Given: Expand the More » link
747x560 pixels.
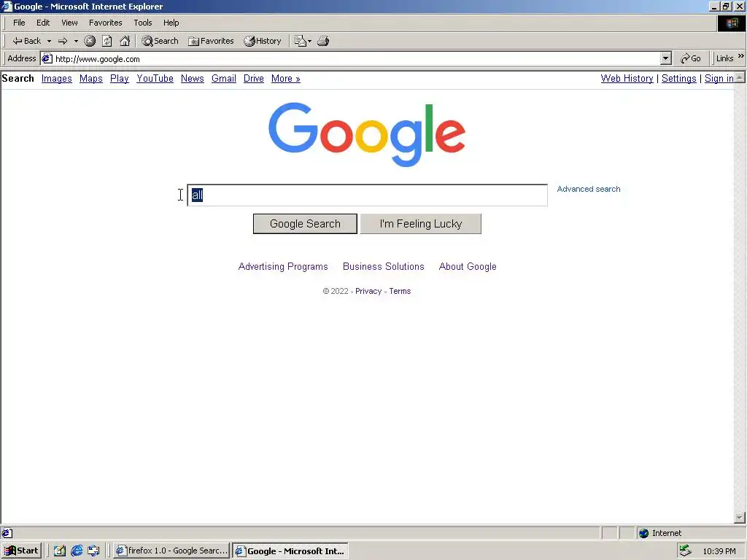Looking at the screenshot, I should click(286, 79).
